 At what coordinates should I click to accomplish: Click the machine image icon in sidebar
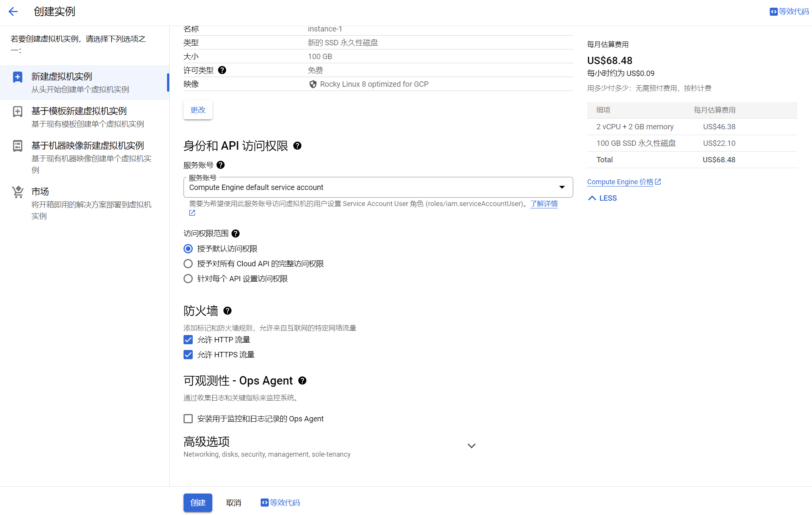coord(18,146)
